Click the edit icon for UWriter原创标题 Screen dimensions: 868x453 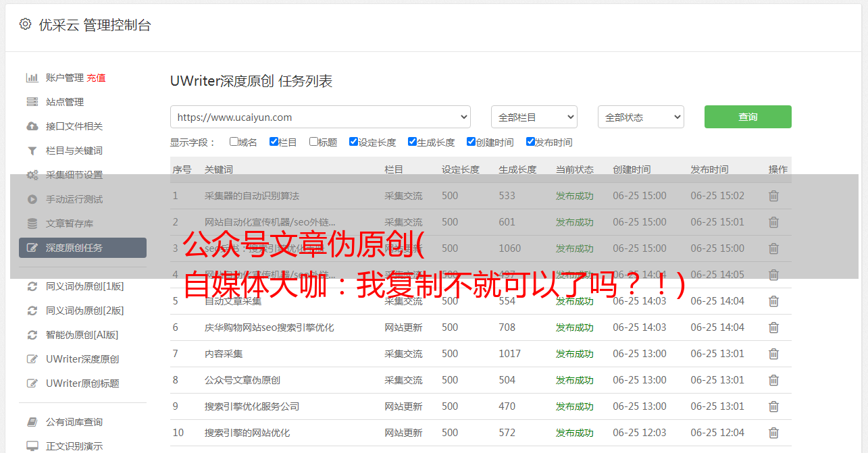click(32, 383)
